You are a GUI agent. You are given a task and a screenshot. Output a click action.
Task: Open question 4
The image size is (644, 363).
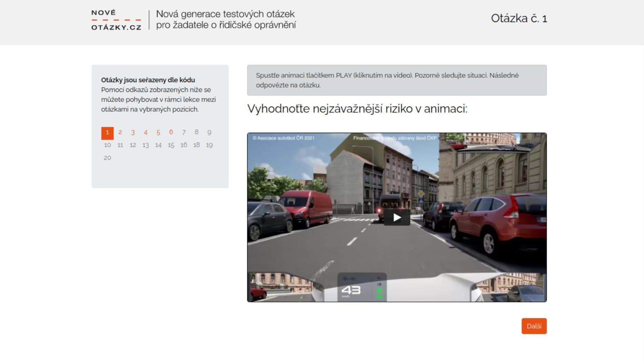pos(145,132)
